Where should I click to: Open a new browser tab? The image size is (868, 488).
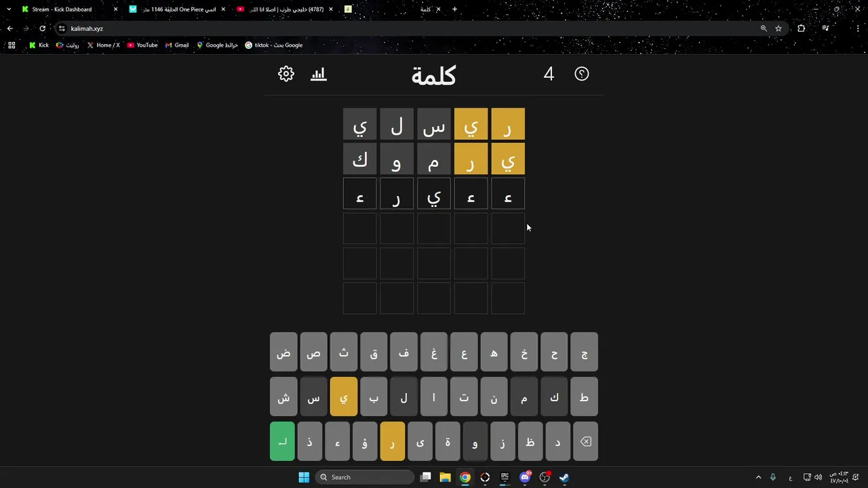(x=454, y=9)
